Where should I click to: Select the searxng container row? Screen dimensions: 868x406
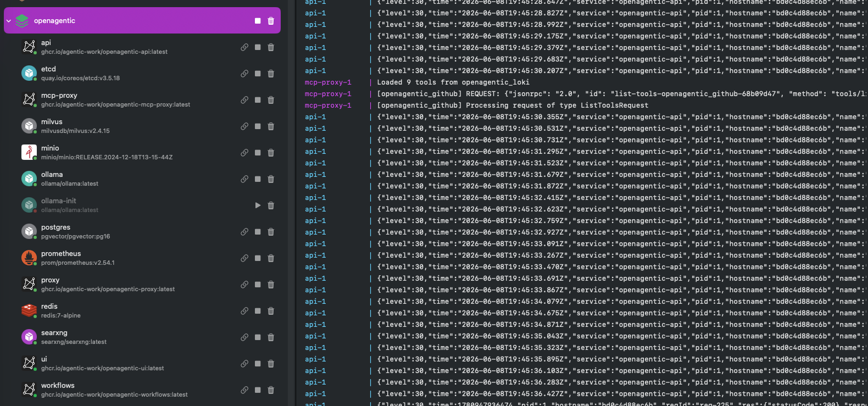tap(142, 337)
